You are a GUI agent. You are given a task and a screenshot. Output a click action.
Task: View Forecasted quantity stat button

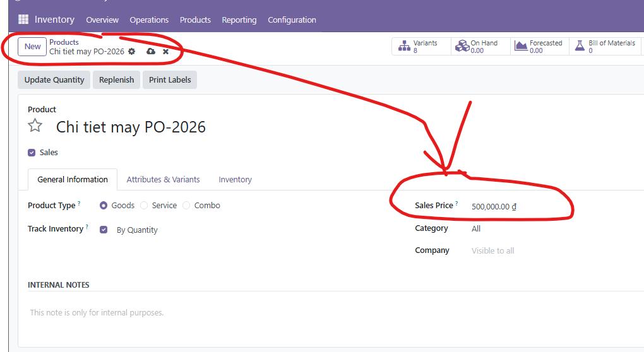pyautogui.click(x=540, y=47)
